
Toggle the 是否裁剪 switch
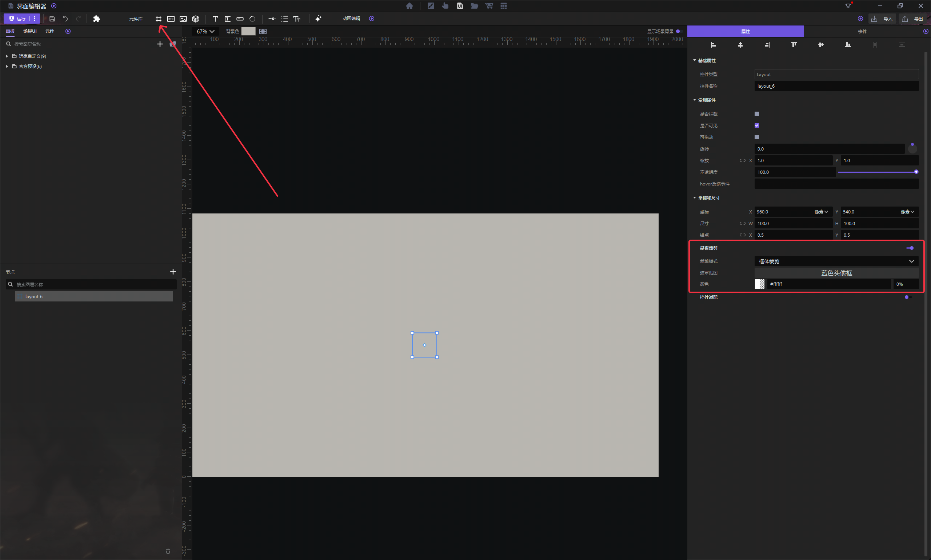click(910, 248)
